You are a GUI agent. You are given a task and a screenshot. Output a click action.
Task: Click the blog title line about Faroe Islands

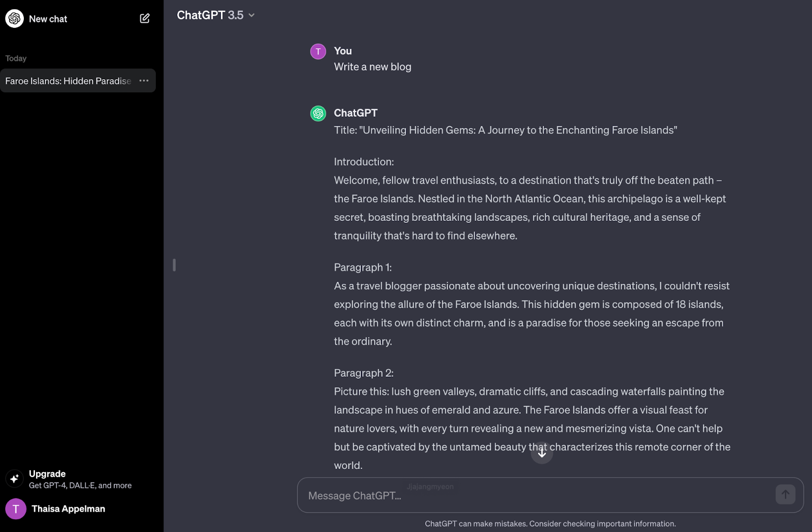[x=505, y=130]
